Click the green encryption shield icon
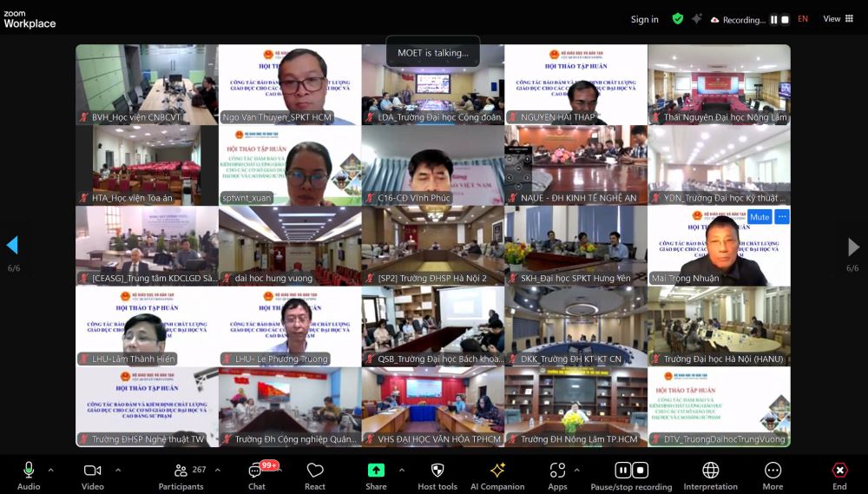868x494 pixels. pos(678,18)
